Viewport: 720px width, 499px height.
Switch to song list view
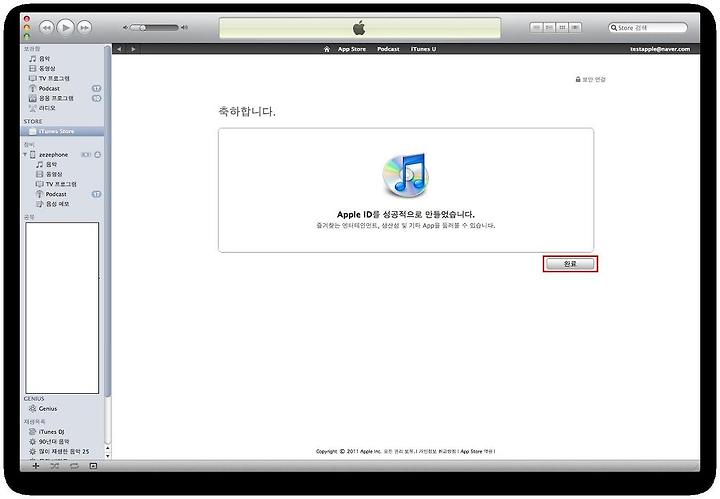[536, 28]
